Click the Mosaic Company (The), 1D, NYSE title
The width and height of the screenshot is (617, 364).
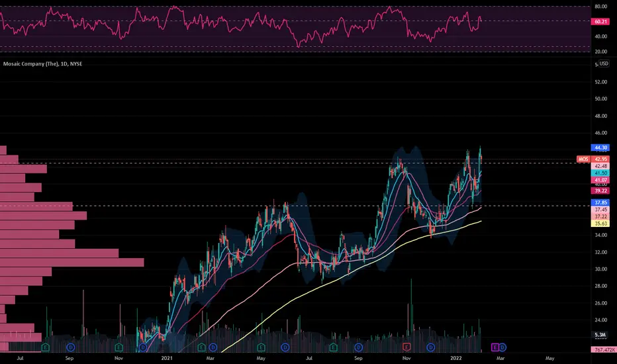click(42, 64)
